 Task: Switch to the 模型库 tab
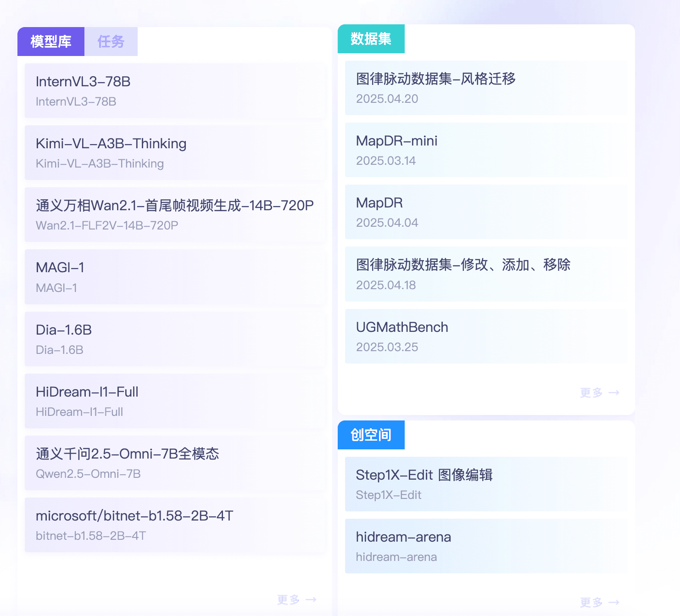click(x=51, y=41)
